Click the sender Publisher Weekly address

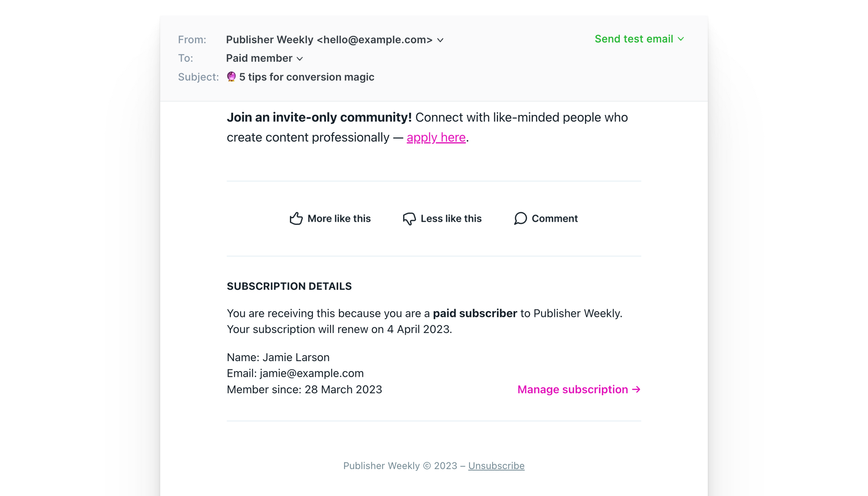[x=329, y=39]
